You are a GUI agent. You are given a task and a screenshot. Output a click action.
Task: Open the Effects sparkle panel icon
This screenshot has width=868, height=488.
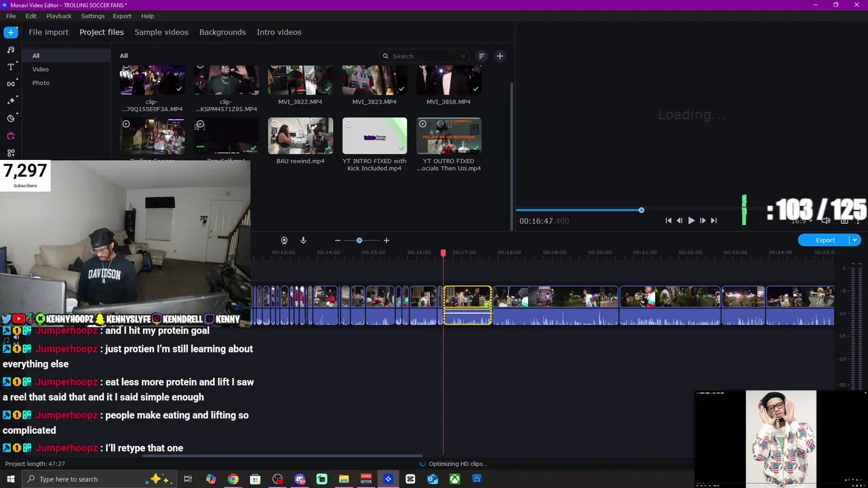click(x=11, y=101)
